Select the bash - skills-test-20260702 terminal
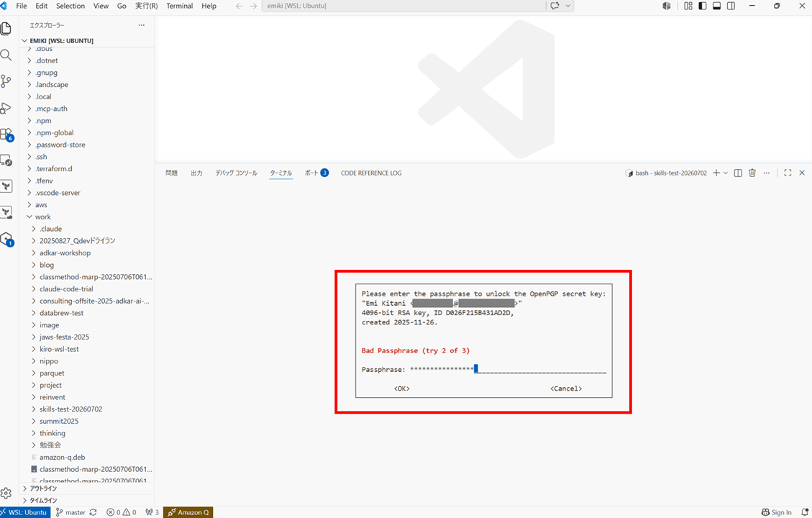Screen dimensions: 812x518 [x=666, y=173]
